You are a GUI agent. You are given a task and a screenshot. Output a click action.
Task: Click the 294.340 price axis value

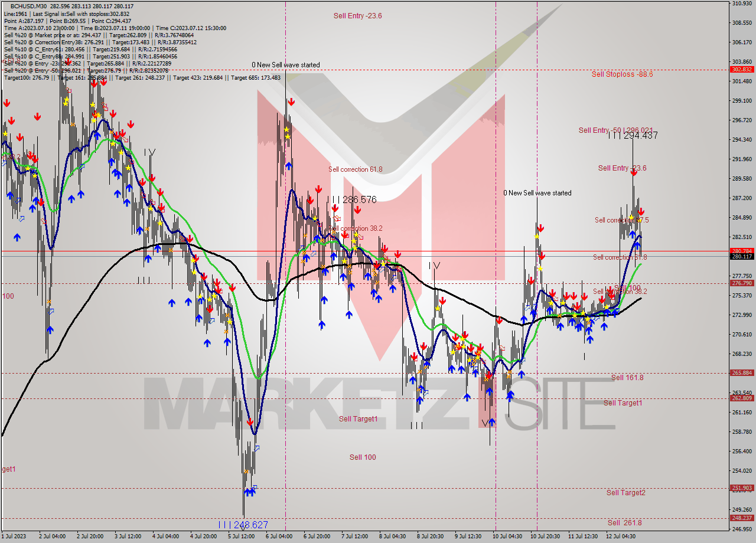[x=741, y=140]
